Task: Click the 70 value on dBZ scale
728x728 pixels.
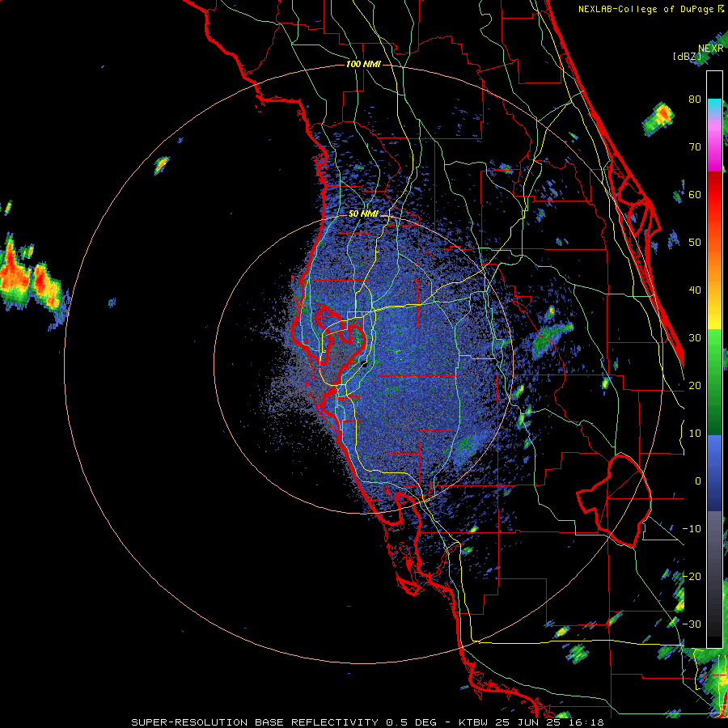Action: point(695,146)
